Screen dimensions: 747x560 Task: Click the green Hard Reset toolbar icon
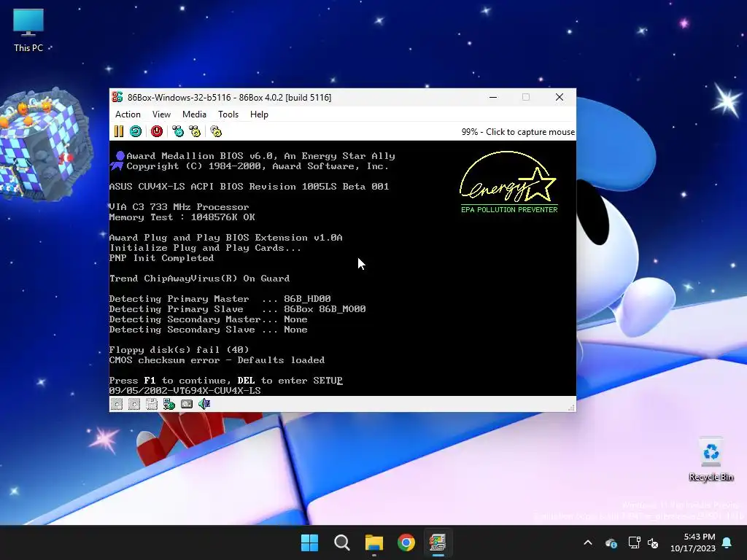tap(136, 131)
